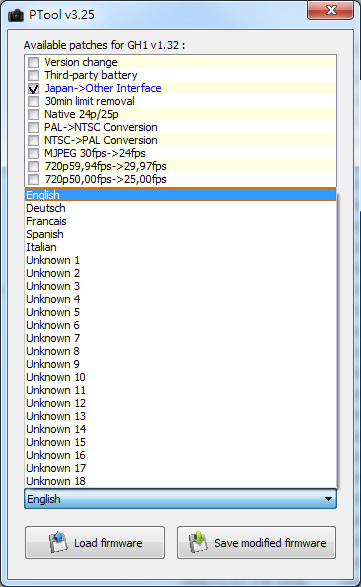361x587 pixels.
Task: Tick the 30min limit removal checkbox
Action: pos(33,101)
